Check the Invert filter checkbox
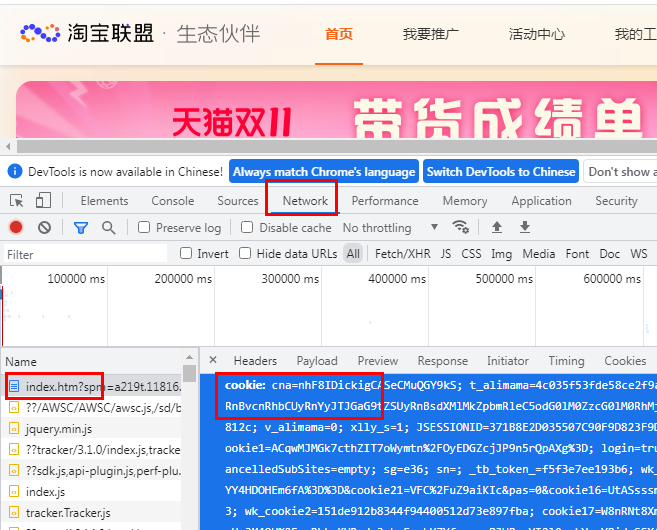657x530 pixels. (186, 253)
